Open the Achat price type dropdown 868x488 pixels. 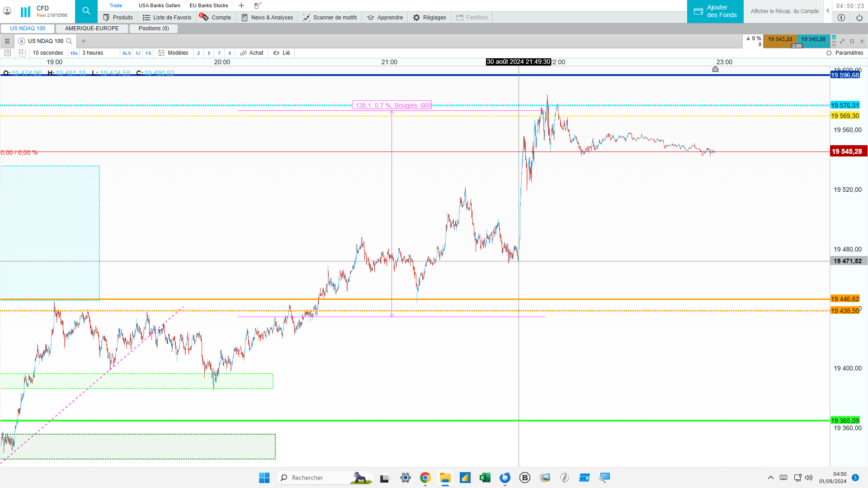pyautogui.click(x=251, y=53)
